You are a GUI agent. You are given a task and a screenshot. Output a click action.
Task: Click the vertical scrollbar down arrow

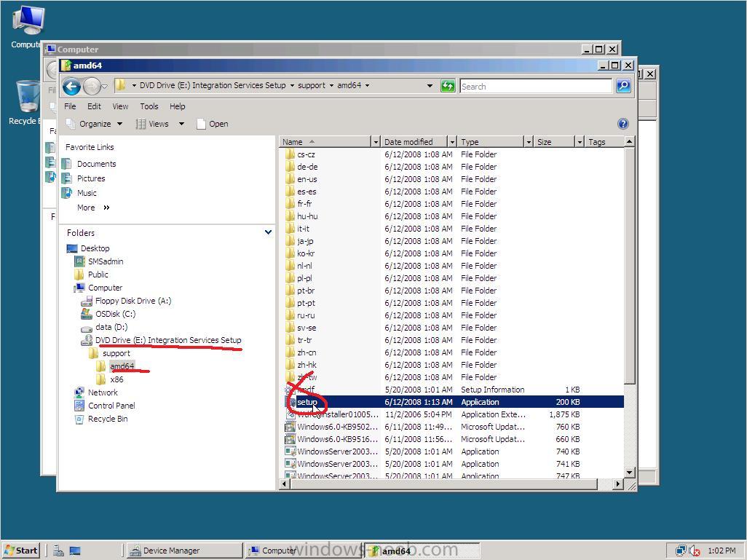(629, 473)
